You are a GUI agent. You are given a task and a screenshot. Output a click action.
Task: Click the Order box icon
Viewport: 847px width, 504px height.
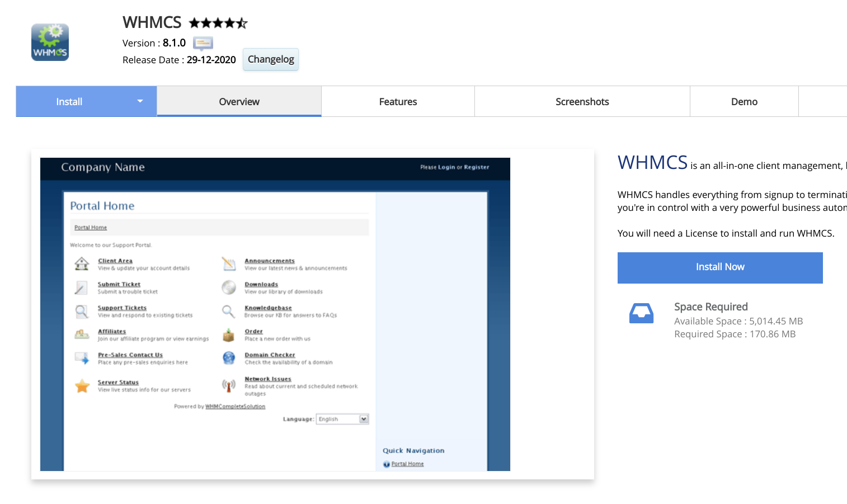pyautogui.click(x=229, y=335)
